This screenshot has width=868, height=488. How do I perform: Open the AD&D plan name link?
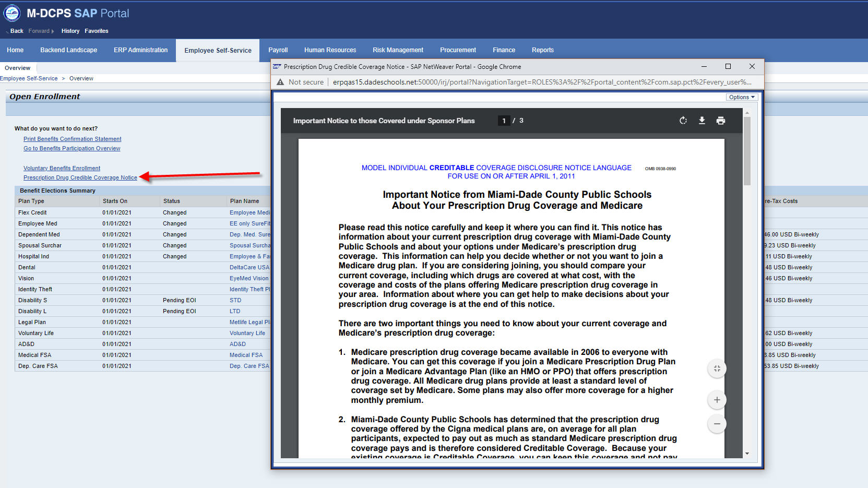[x=237, y=344]
